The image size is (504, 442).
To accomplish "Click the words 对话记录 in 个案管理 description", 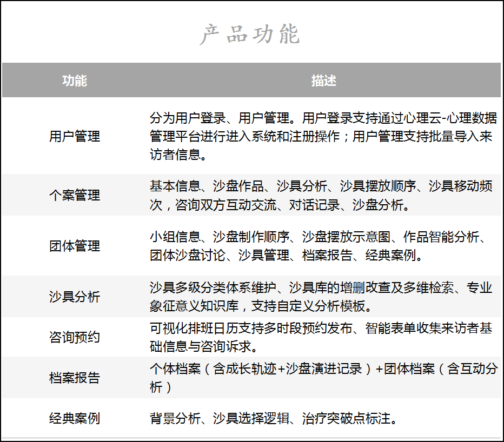I will pos(314,205).
